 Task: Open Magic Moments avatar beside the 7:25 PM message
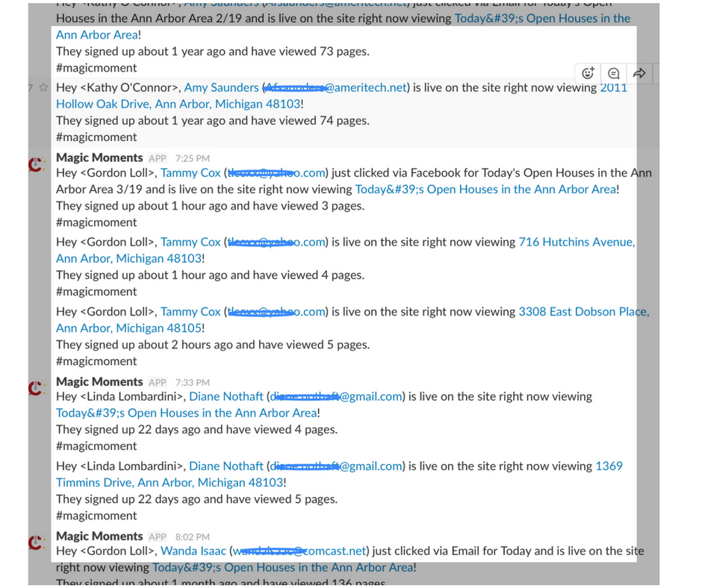(x=37, y=165)
